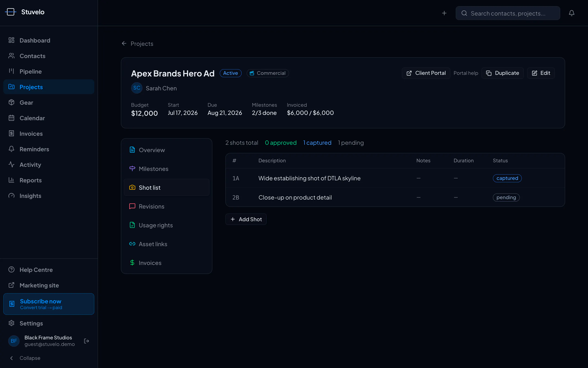Duplicate the Apex Brands project

(x=502, y=73)
